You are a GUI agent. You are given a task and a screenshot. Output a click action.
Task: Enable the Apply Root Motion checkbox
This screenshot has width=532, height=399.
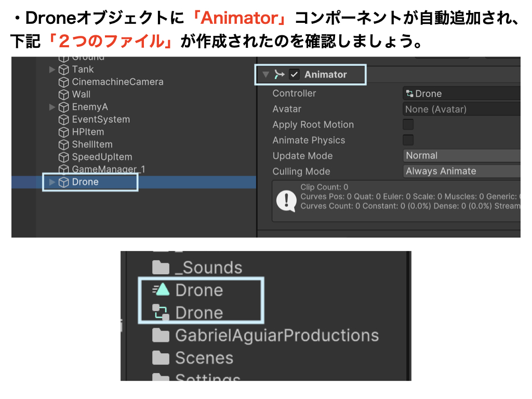[408, 125]
